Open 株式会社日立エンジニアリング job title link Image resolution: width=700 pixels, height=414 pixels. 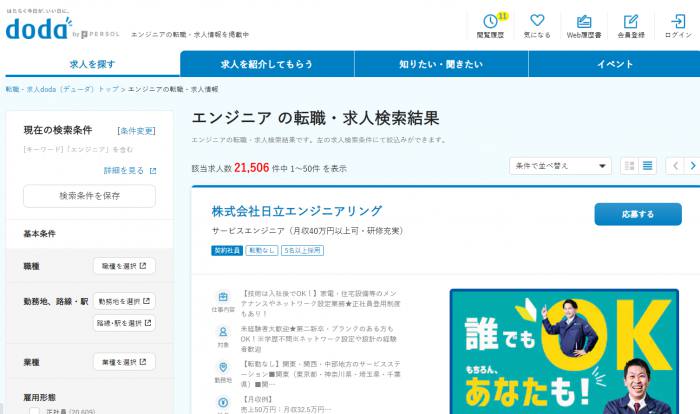297,211
